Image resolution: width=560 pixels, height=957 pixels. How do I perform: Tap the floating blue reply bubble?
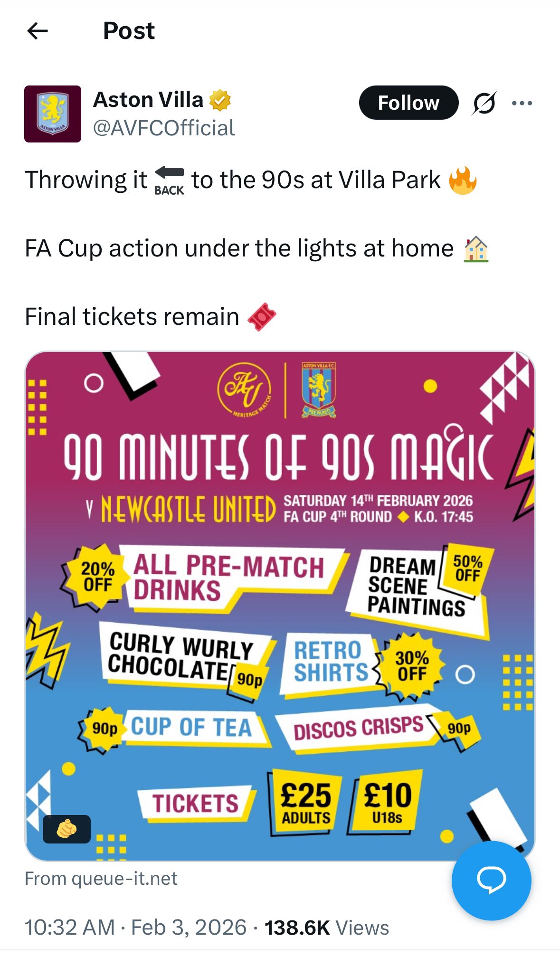tap(491, 880)
